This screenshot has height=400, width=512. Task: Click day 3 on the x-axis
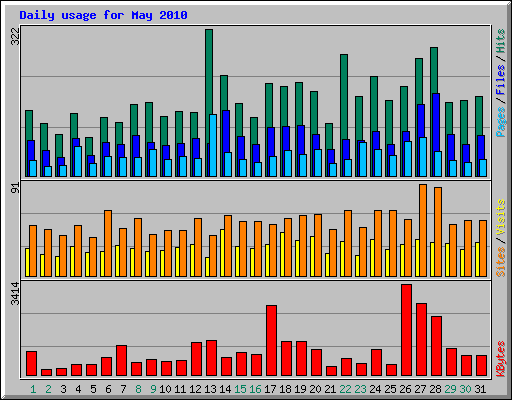coord(63,389)
